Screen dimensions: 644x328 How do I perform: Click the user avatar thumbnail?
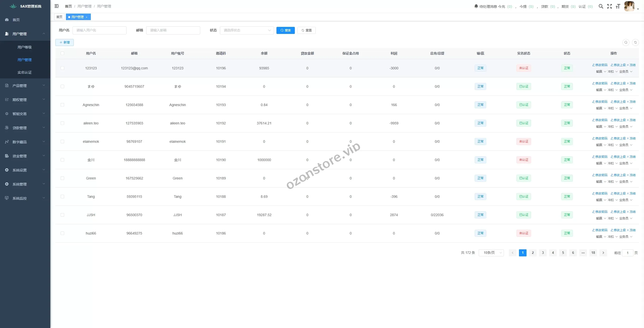[x=629, y=6]
